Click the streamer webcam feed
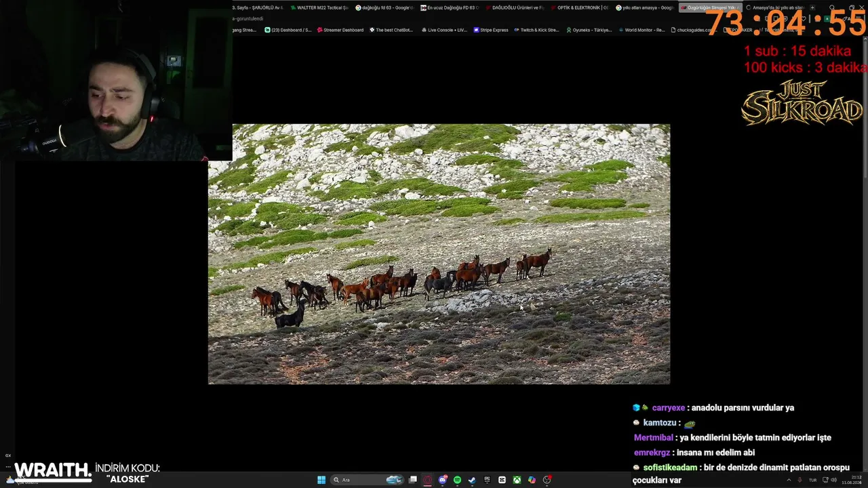Image resolution: width=868 pixels, height=488 pixels. (115, 80)
